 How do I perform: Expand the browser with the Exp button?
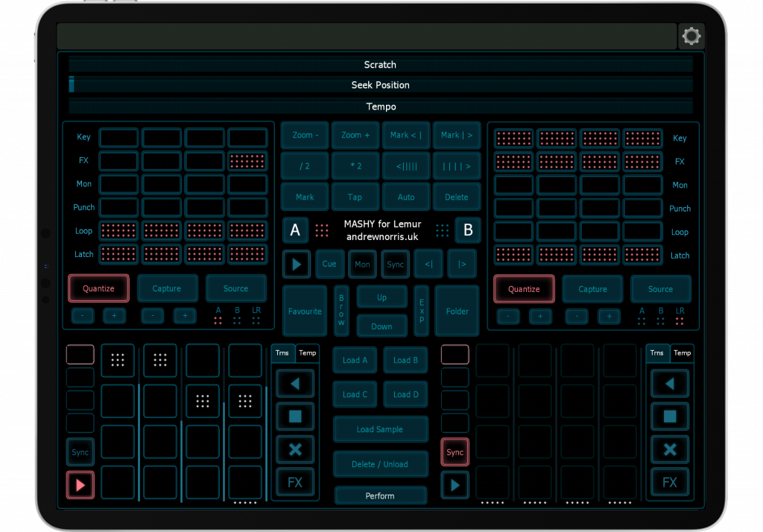(421, 311)
